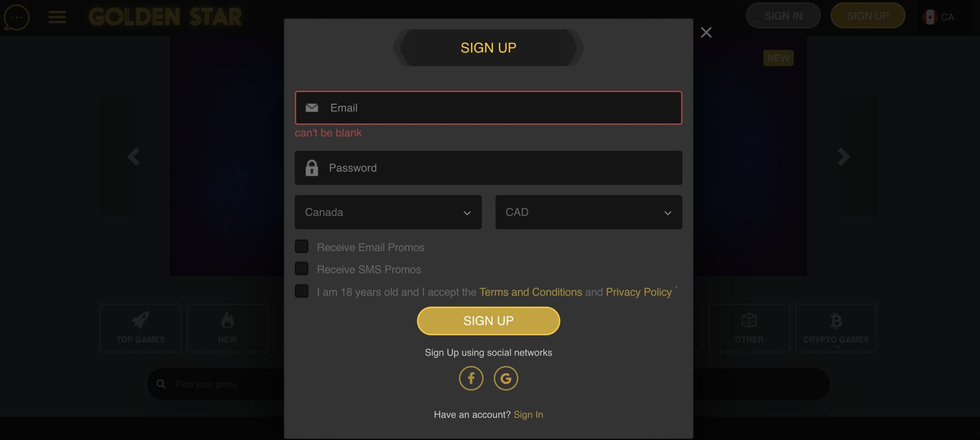Open the Crypto Games category tab

click(836, 328)
